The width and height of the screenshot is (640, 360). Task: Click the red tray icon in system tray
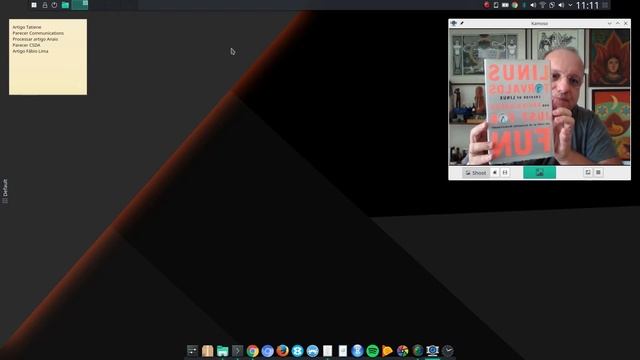tap(487, 5)
